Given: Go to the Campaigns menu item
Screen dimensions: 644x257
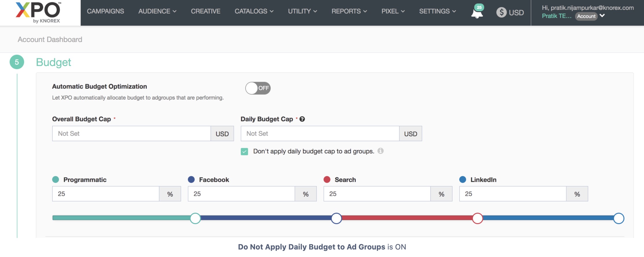Looking at the screenshot, I should [105, 11].
